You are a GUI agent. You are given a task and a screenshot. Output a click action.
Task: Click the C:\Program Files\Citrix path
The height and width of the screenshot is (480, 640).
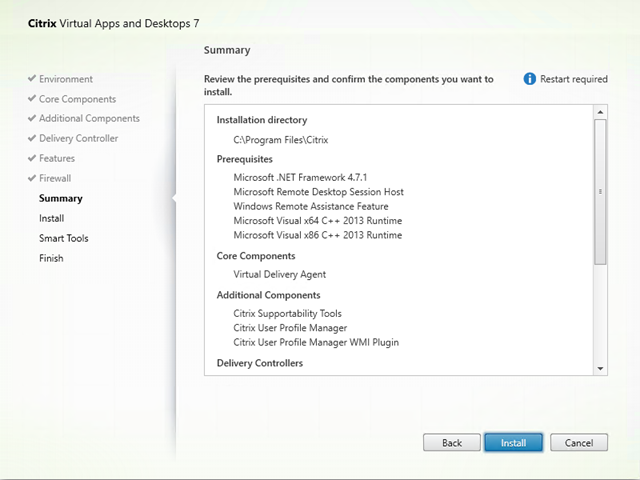281,140
